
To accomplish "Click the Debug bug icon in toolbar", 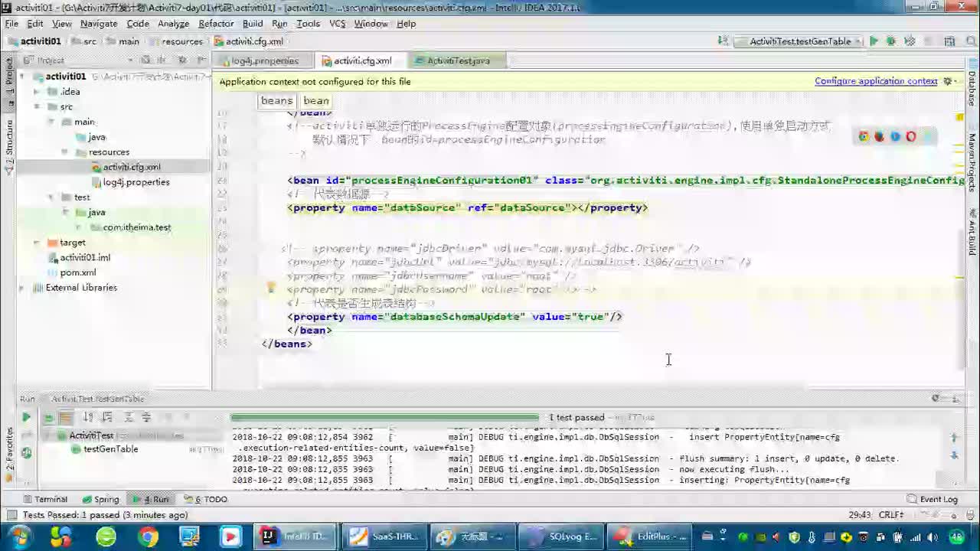I will tap(891, 41).
